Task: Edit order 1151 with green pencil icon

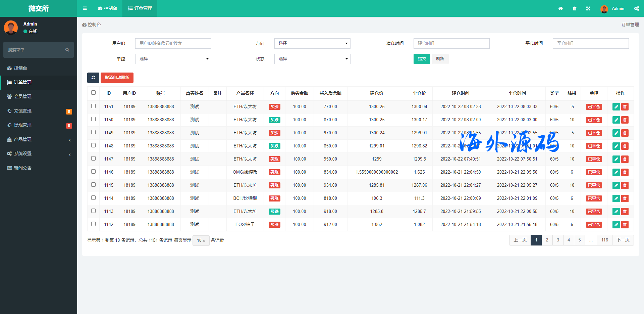Action: tap(616, 107)
